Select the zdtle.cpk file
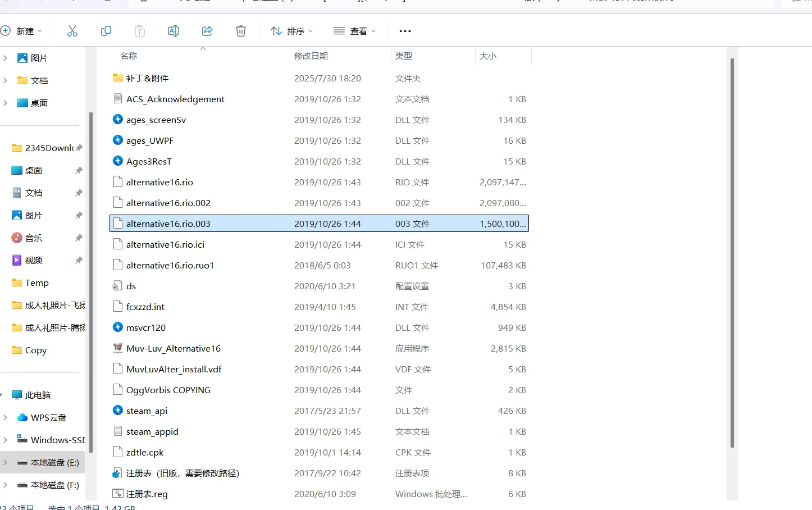The height and width of the screenshot is (510, 812). (319, 452)
